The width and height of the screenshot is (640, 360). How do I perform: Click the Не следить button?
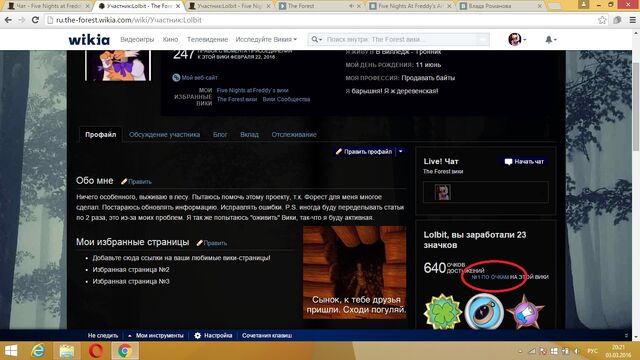click(x=103, y=336)
